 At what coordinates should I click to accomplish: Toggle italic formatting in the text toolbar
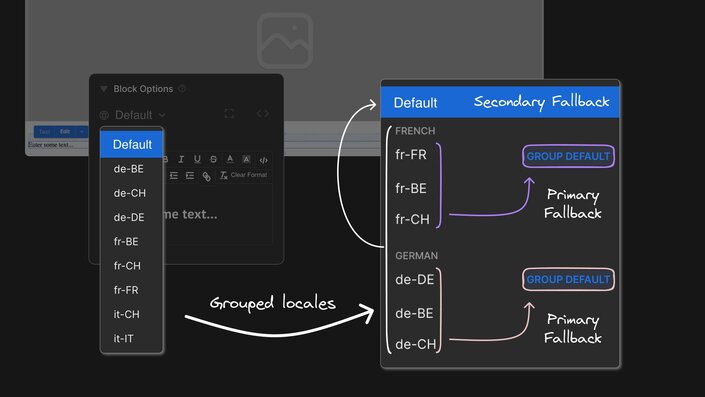pyautogui.click(x=181, y=159)
